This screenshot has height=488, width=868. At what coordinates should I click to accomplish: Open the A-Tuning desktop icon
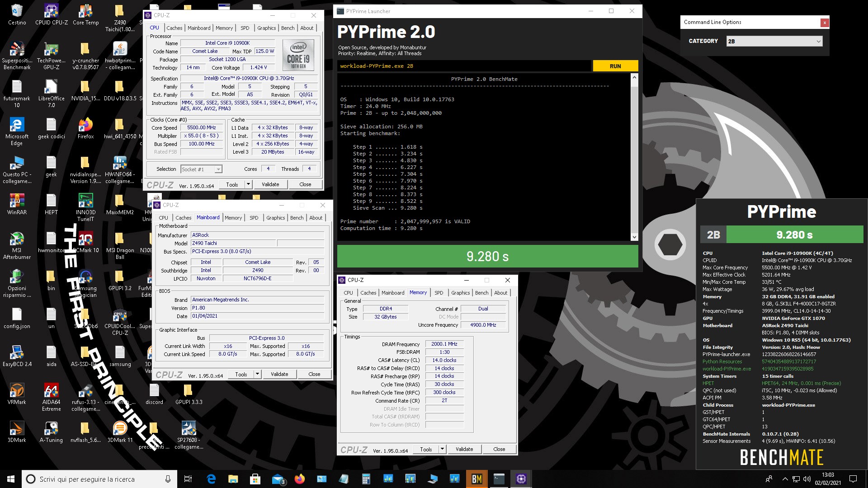[x=51, y=432]
